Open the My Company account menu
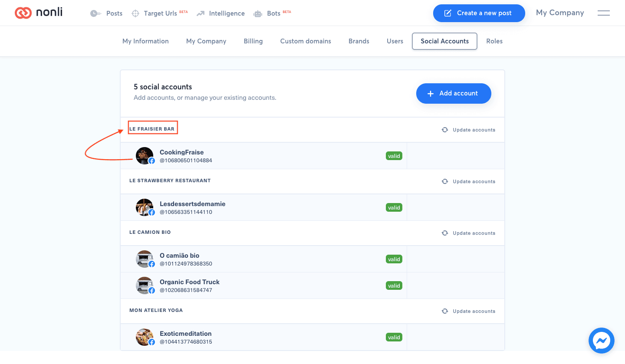The image size is (625, 364). 560,13
